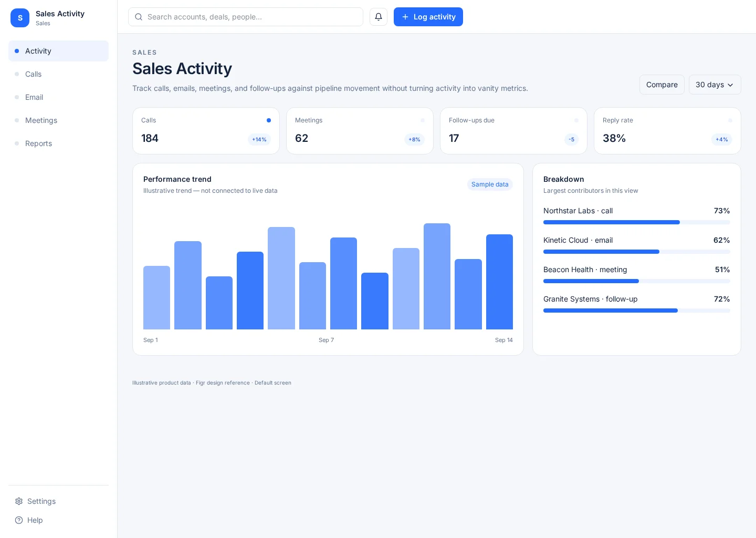Click the Sep 14 axis label

504,340
